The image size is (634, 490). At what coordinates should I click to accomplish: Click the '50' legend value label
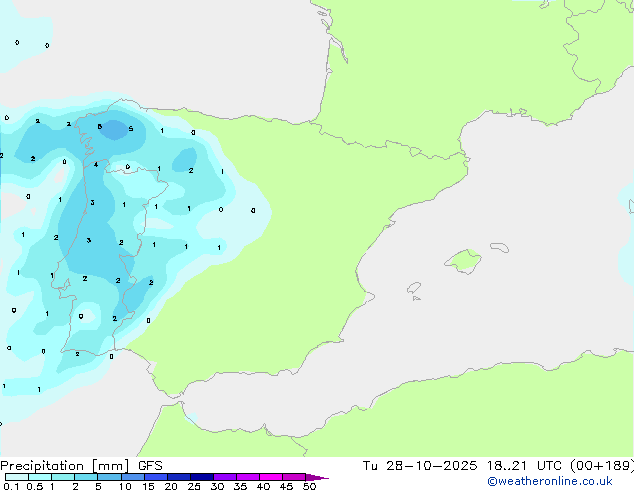309,486
